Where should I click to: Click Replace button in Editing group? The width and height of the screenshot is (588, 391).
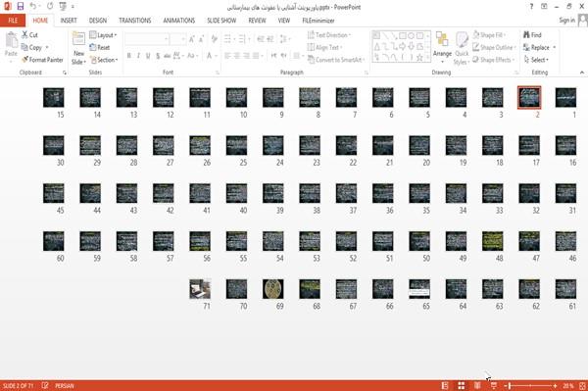[x=540, y=47]
